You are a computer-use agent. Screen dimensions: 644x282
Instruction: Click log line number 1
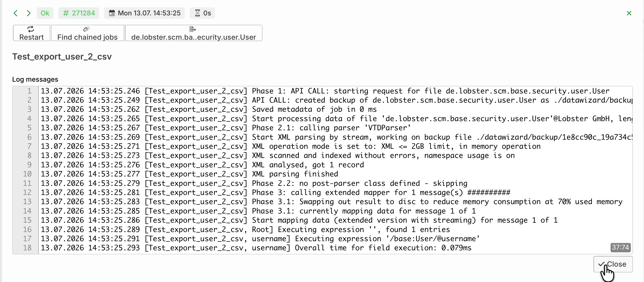(x=29, y=91)
